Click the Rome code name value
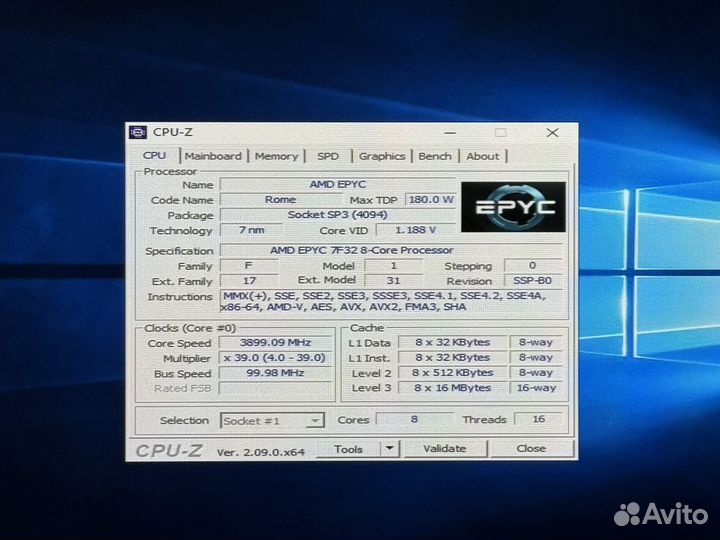This screenshot has width=720, height=540. click(x=281, y=200)
